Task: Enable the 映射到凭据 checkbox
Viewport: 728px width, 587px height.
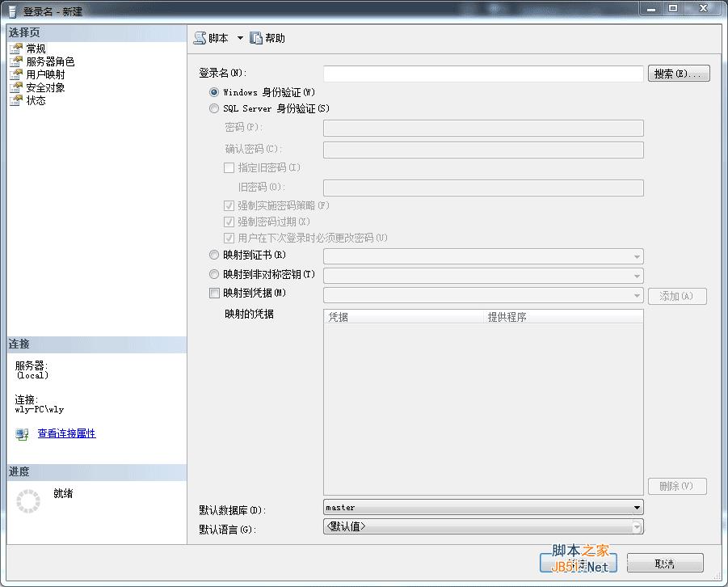Action: pos(213,293)
